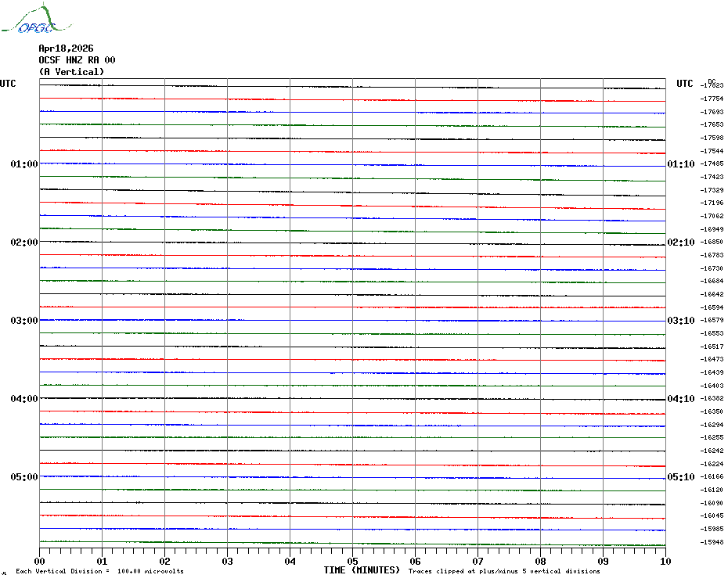Click DC offset value -16684
This screenshot has height=582, width=728.
[712, 282]
